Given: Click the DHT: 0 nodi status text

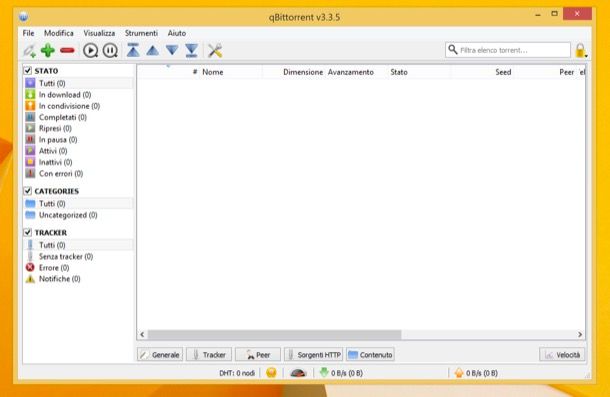Looking at the screenshot, I should pyautogui.click(x=237, y=373).
